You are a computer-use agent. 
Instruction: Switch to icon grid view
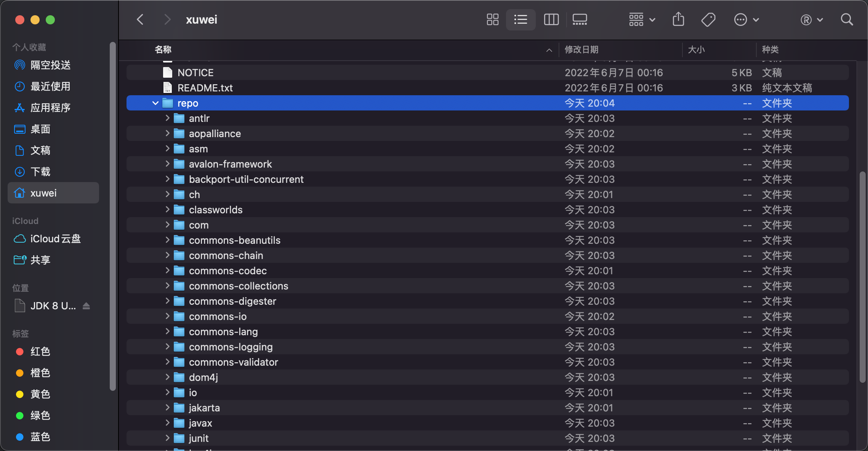click(x=492, y=19)
